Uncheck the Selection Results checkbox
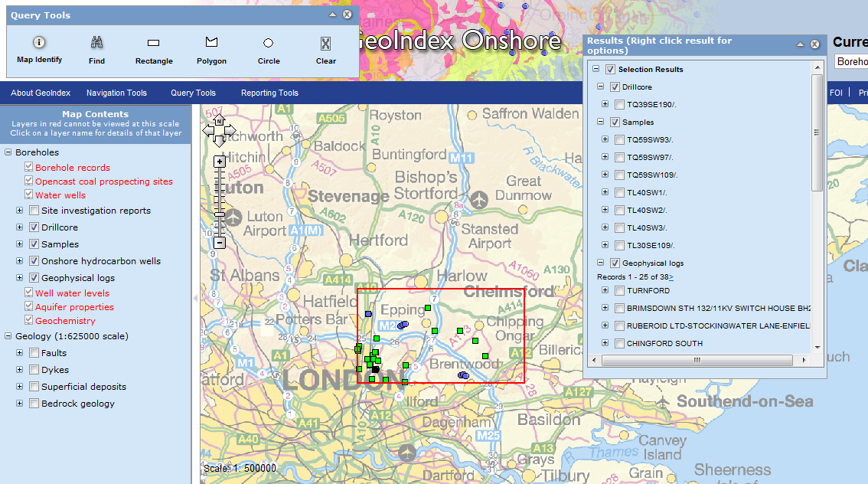This screenshot has height=484, width=868. click(x=610, y=69)
